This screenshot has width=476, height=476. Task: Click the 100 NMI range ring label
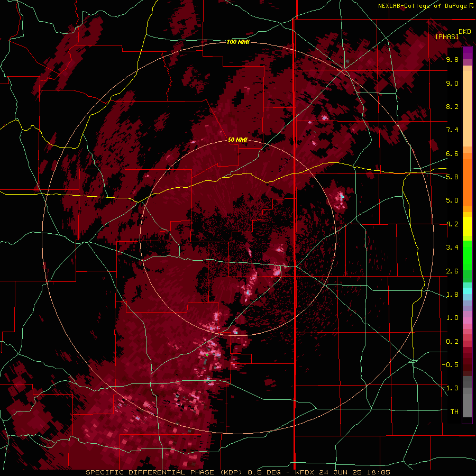pos(238,42)
